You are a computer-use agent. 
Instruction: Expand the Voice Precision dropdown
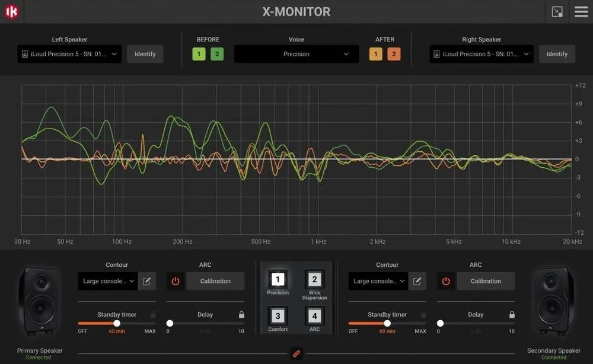[x=296, y=54]
